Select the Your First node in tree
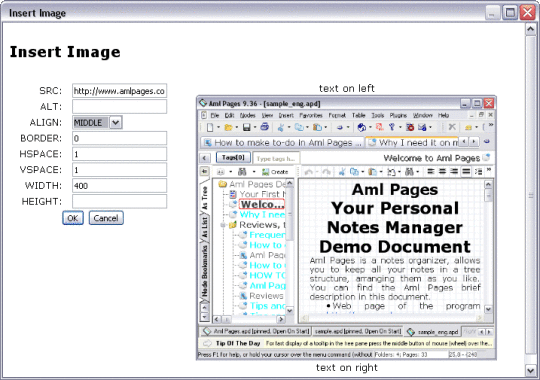This screenshot has width=540, height=380. (x=262, y=194)
